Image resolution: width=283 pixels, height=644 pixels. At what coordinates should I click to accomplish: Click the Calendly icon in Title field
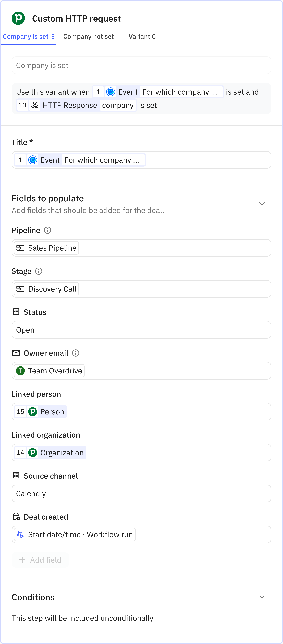pos(33,160)
